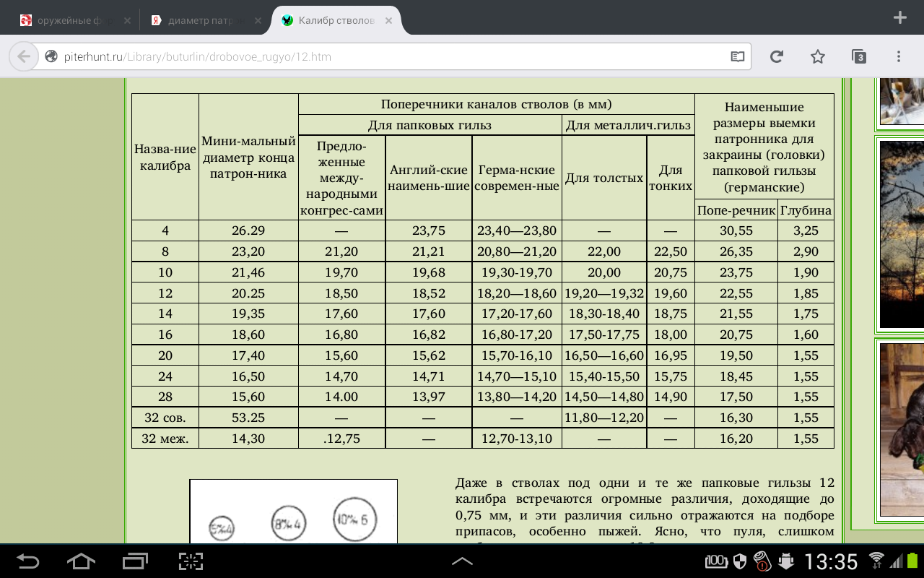Screen dimensions: 924x578
Task: Click the cell '11,80—12,20'
Action: (x=604, y=418)
